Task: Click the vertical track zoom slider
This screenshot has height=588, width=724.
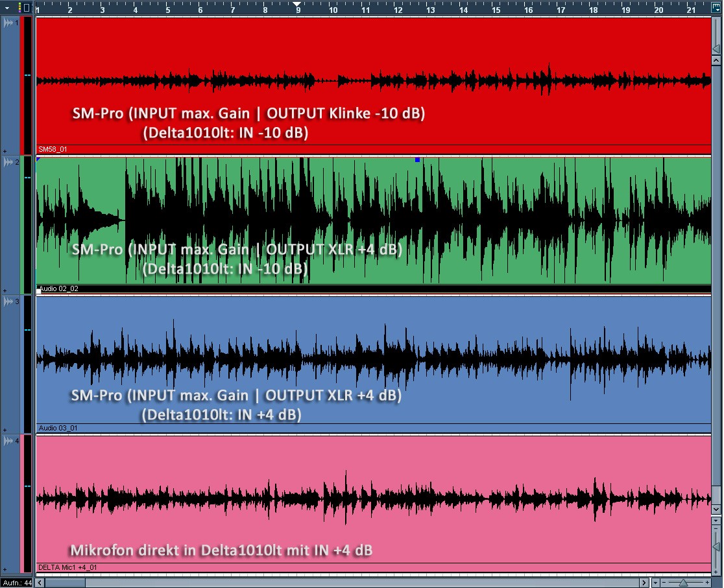Action: coord(716,547)
